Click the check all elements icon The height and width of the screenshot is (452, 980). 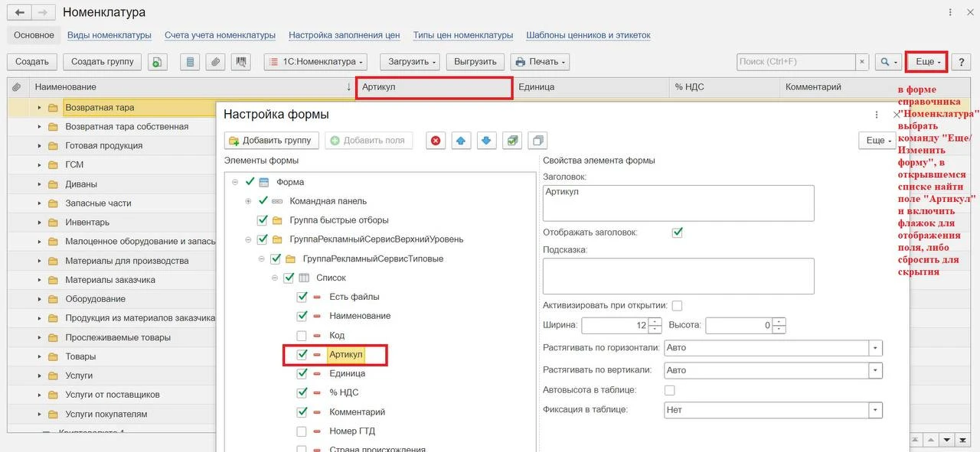[512, 141]
